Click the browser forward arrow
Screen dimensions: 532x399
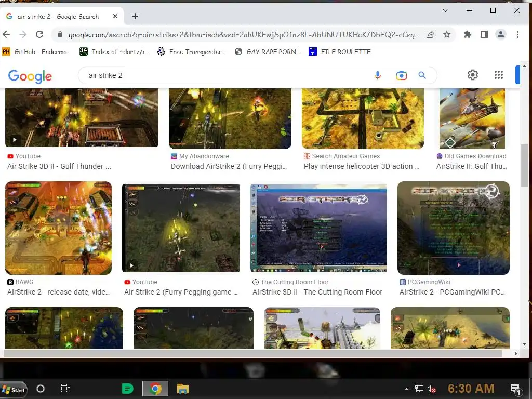pos(23,34)
